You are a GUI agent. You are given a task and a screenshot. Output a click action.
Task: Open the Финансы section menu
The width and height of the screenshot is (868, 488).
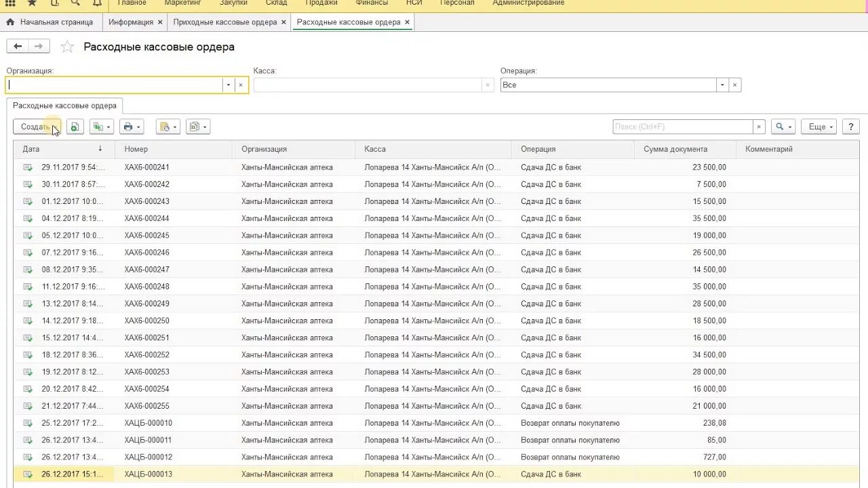pos(372,3)
